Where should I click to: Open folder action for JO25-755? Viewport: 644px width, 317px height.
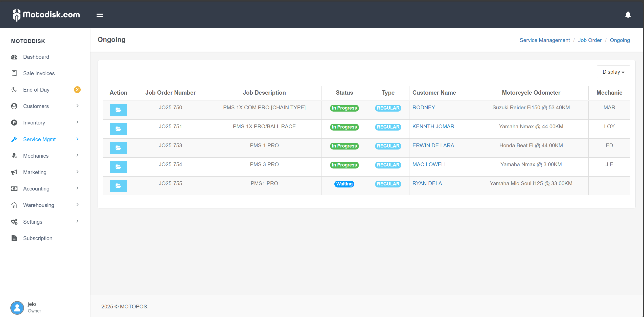point(119,186)
